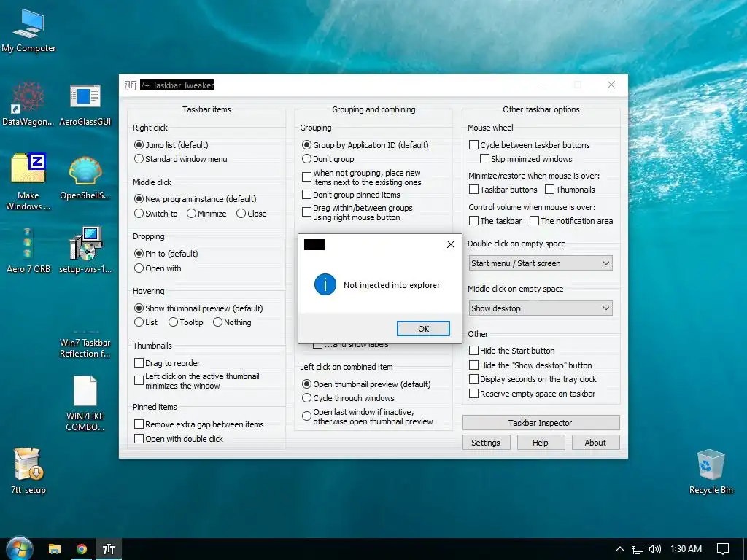Open the Double click on empty space dropdown
The image size is (747, 560).
[541, 263]
